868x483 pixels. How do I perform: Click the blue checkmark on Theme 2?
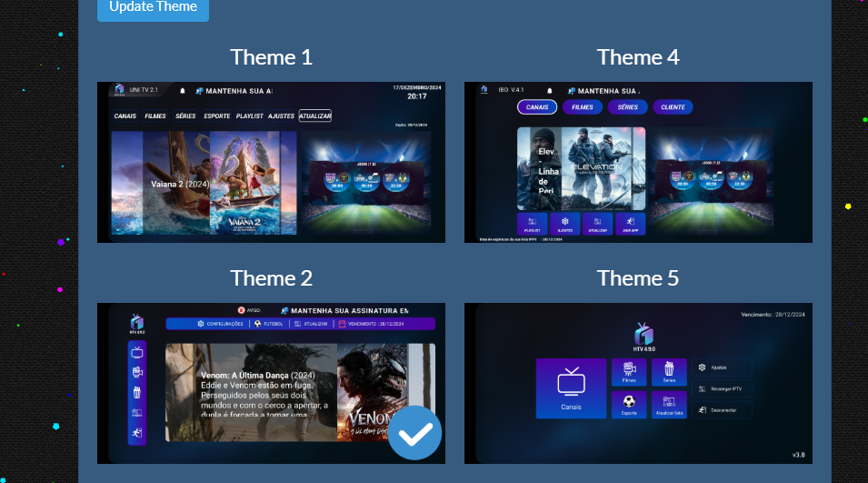(414, 433)
